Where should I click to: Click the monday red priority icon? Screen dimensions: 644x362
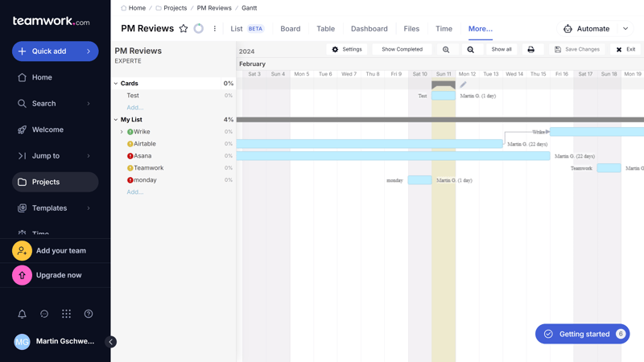[x=130, y=180]
